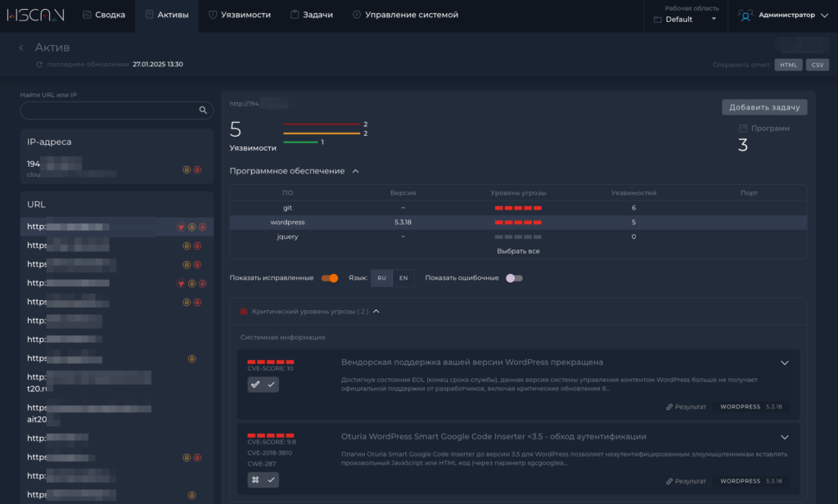Open the Default workspace dropdown

[686, 20]
